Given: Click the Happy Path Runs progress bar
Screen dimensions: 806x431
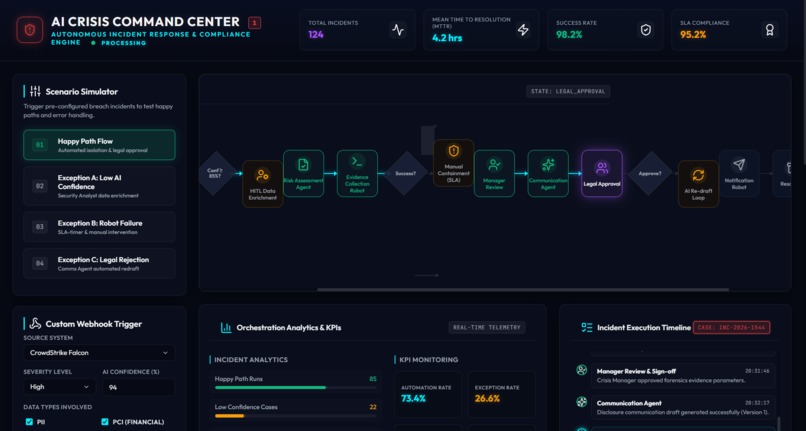Looking at the screenshot, I should click(296, 387).
